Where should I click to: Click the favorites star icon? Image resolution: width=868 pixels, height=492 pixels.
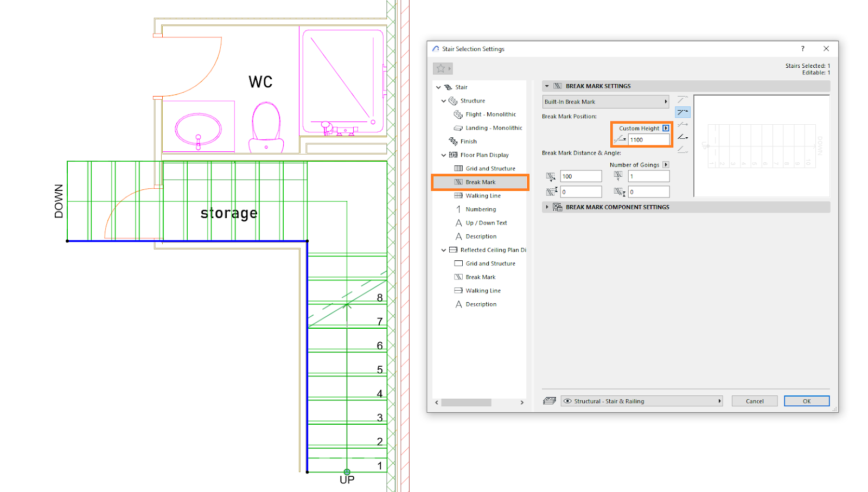click(441, 68)
